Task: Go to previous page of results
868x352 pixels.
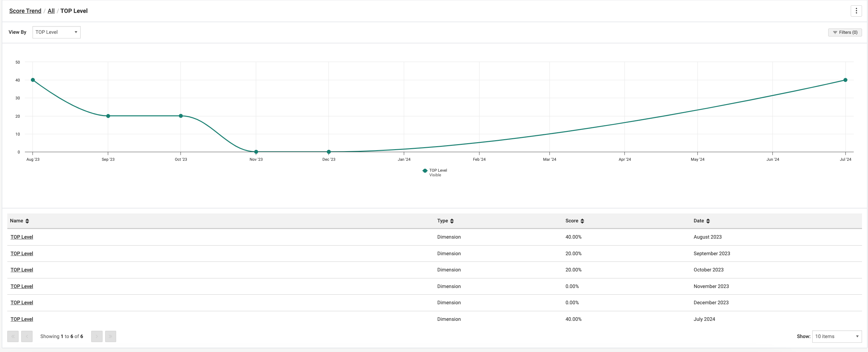Action: 27,336
